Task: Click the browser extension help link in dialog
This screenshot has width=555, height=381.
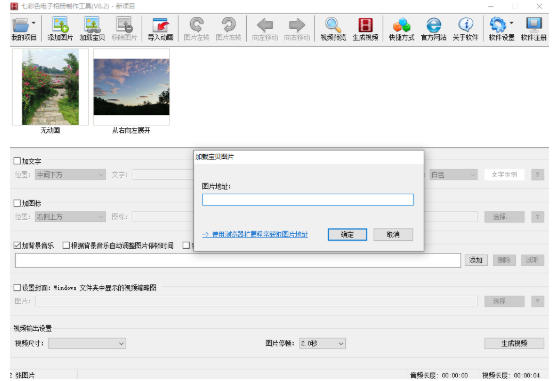Action: click(x=255, y=234)
